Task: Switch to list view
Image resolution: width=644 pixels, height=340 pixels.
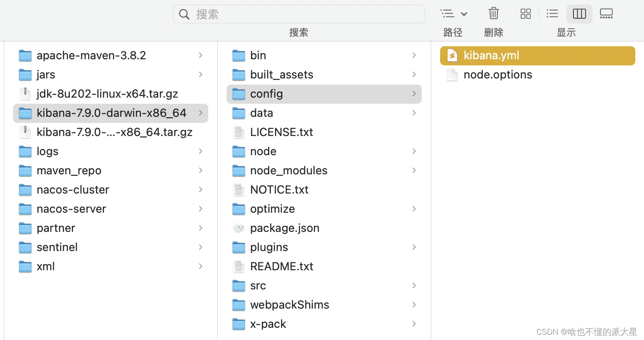Action: 552,14
